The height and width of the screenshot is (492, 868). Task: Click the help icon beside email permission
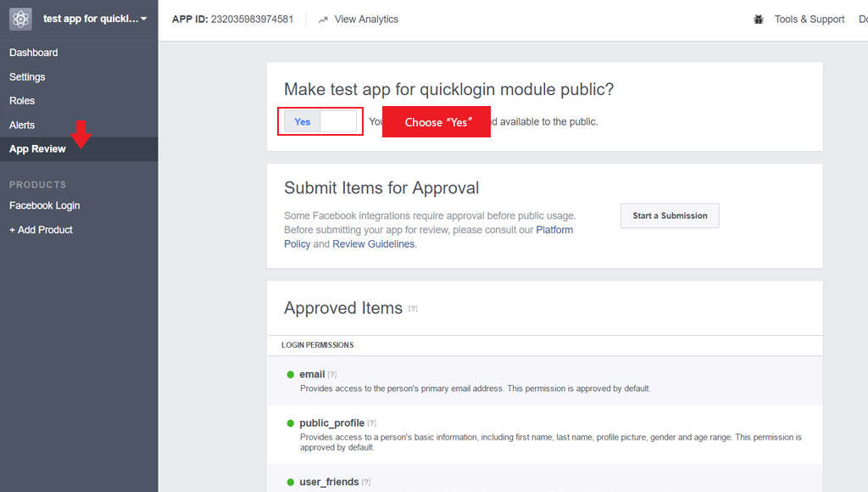click(x=332, y=375)
